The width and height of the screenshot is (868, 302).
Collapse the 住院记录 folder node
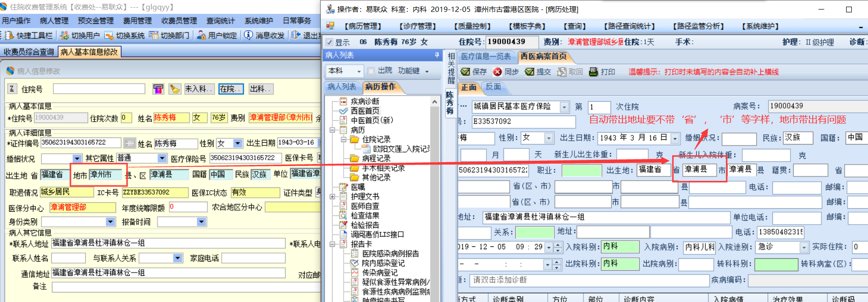tap(344, 139)
